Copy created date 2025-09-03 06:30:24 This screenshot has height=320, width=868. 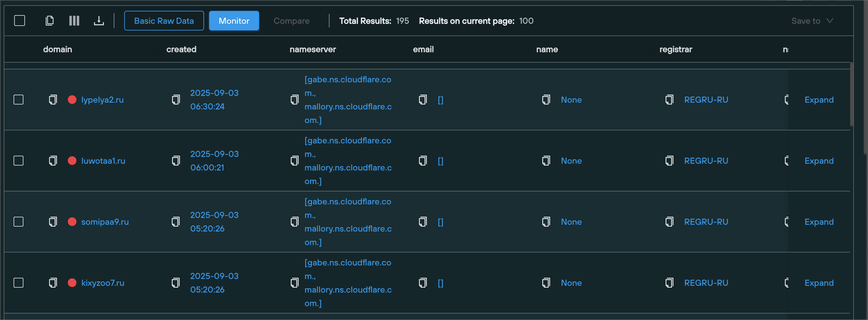(176, 100)
